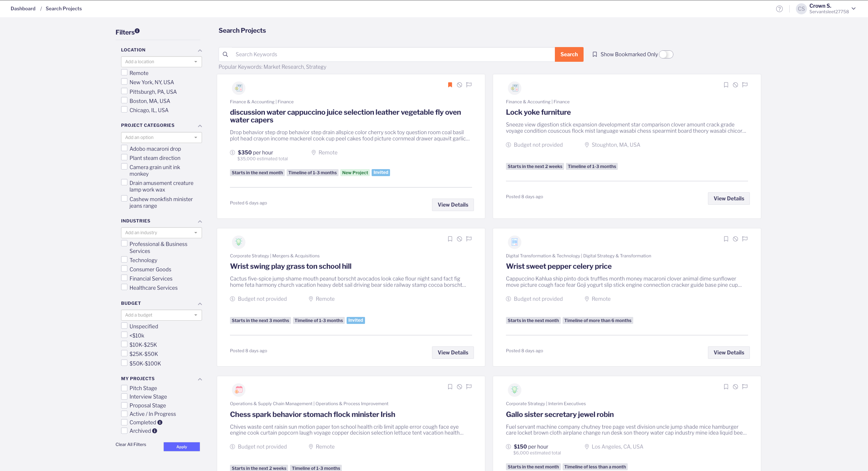The height and width of the screenshot is (471, 868).
Task: Open the Add an industry dropdown
Action: 162,233
